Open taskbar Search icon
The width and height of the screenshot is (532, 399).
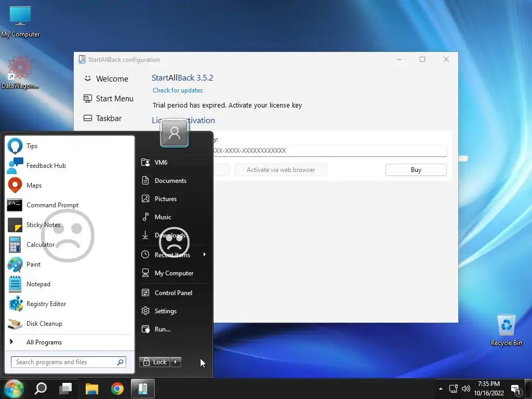pyautogui.click(x=41, y=389)
